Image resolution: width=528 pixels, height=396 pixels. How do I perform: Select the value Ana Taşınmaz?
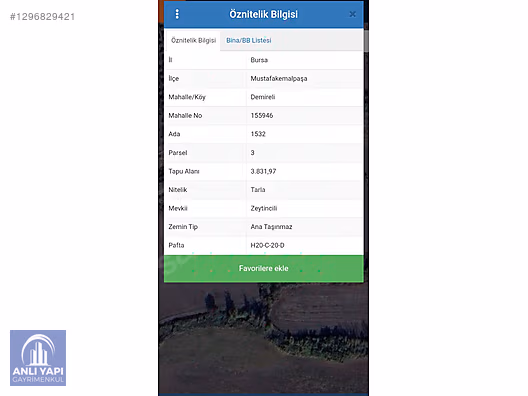click(271, 227)
